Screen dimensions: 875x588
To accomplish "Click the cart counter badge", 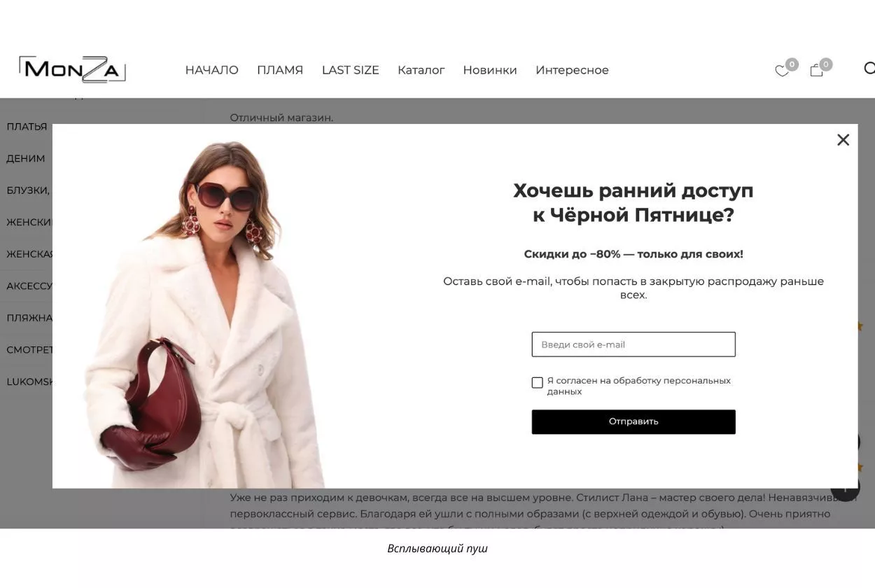I will [x=826, y=64].
